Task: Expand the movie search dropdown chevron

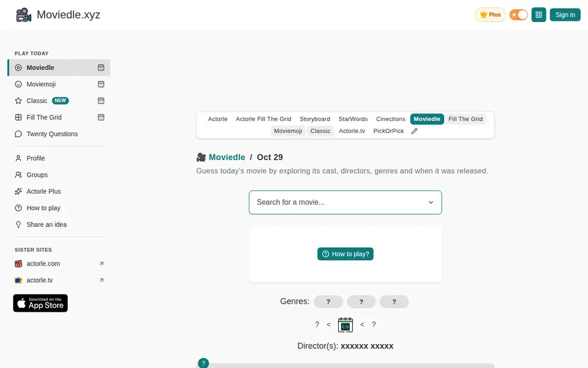Action: point(431,202)
